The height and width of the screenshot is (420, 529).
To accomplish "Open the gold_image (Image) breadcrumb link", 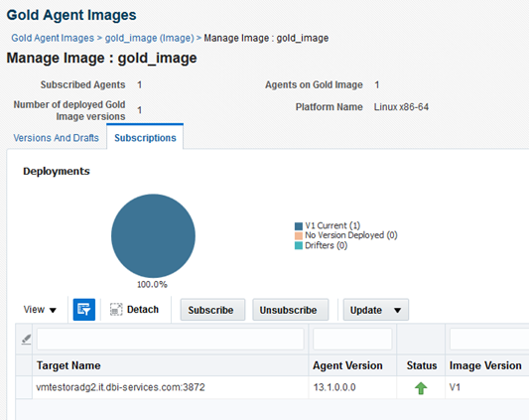I will point(150,38).
